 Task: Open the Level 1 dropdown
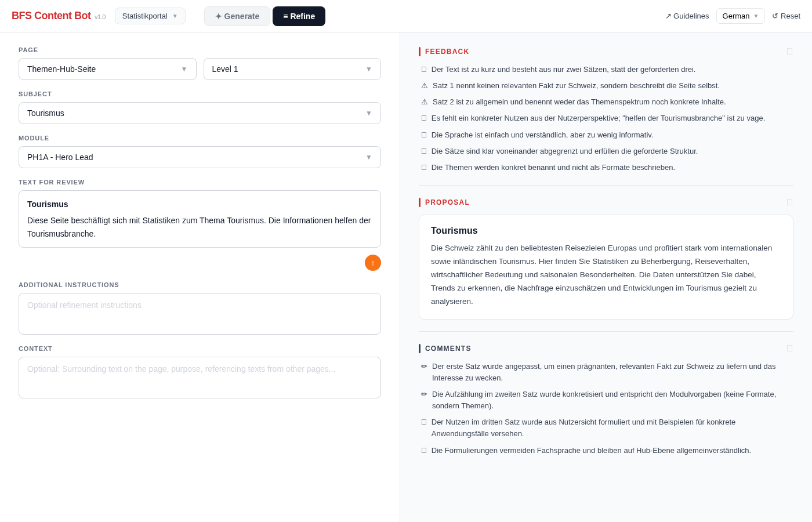292,69
